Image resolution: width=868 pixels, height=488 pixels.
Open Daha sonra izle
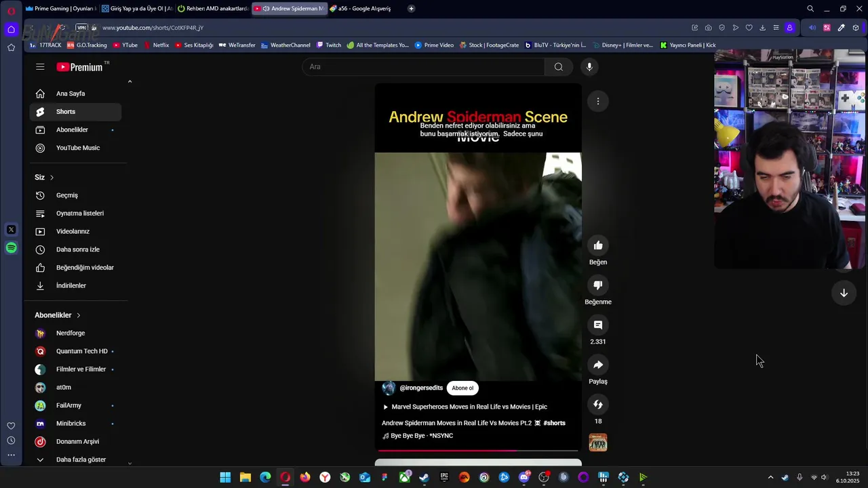pos(75,249)
